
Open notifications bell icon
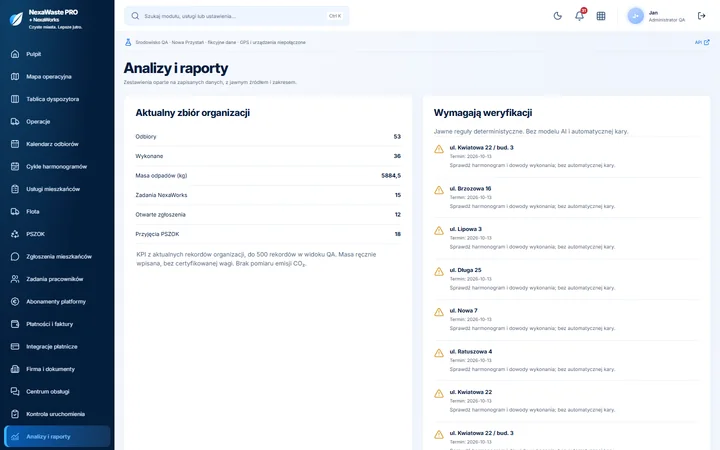point(579,16)
